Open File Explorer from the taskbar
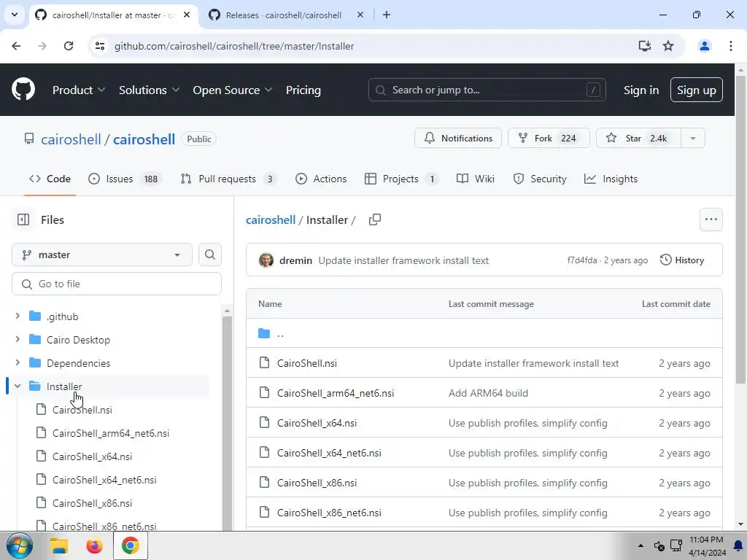The image size is (747, 560). [x=59, y=545]
